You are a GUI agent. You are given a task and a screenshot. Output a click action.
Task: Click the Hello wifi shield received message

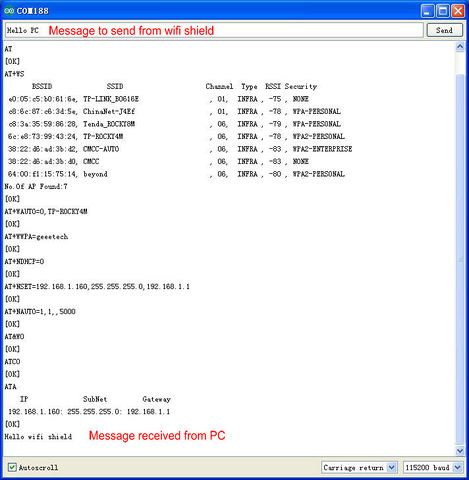click(x=38, y=437)
